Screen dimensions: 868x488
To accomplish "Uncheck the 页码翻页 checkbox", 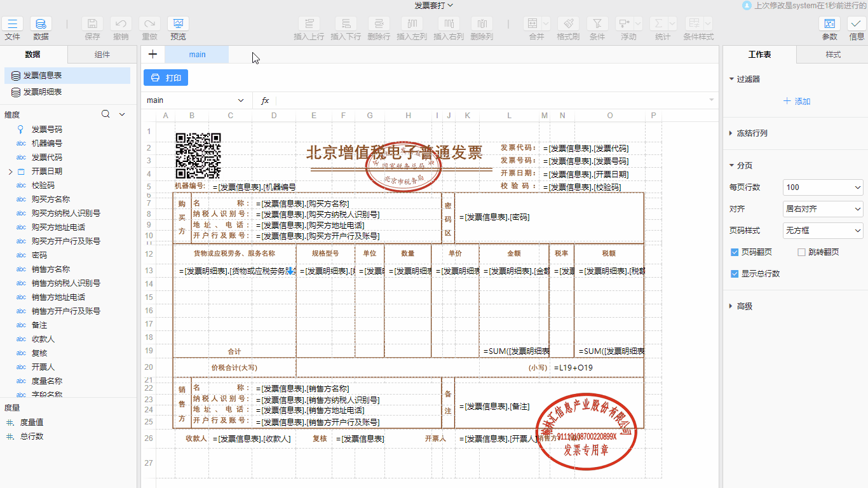I will click(x=735, y=252).
